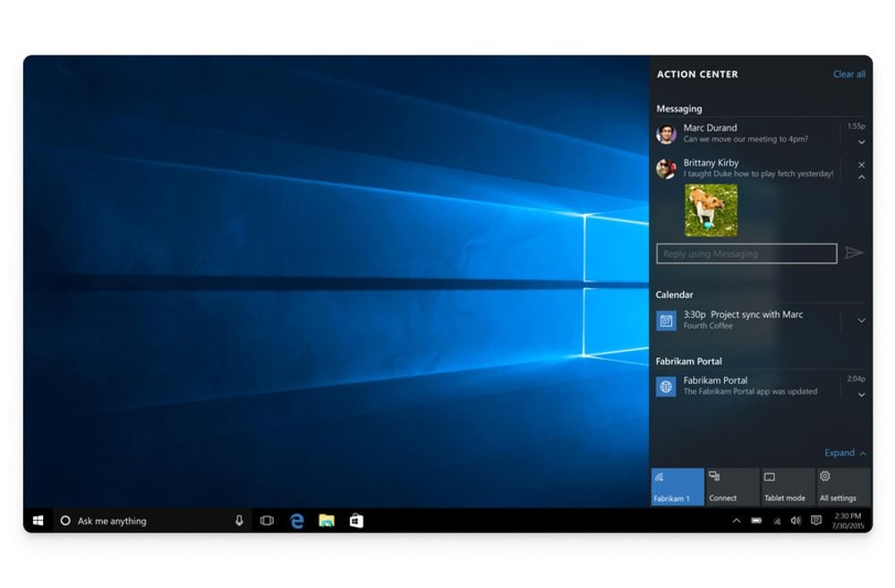Click the Reply using Messaging input field

coord(746,253)
